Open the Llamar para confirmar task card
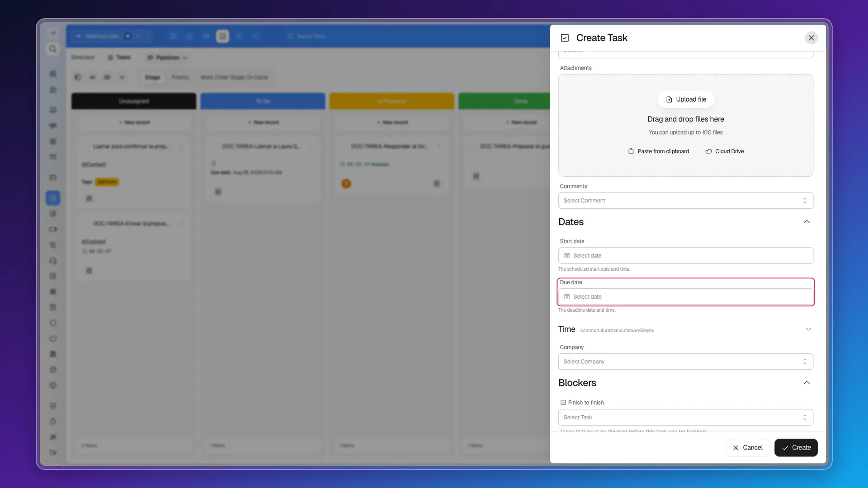Screen dimensions: 868x488 pyautogui.click(x=134, y=172)
